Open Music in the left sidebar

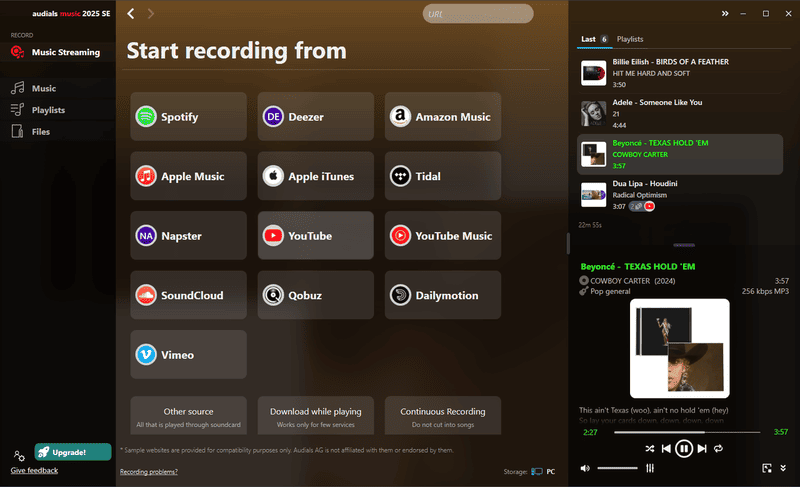coord(43,89)
